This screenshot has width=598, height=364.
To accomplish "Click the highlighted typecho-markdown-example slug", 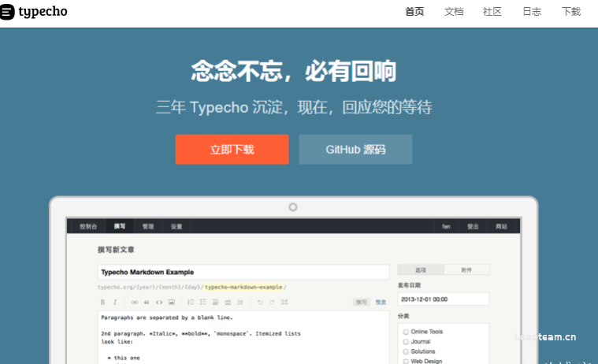I will click(243, 287).
